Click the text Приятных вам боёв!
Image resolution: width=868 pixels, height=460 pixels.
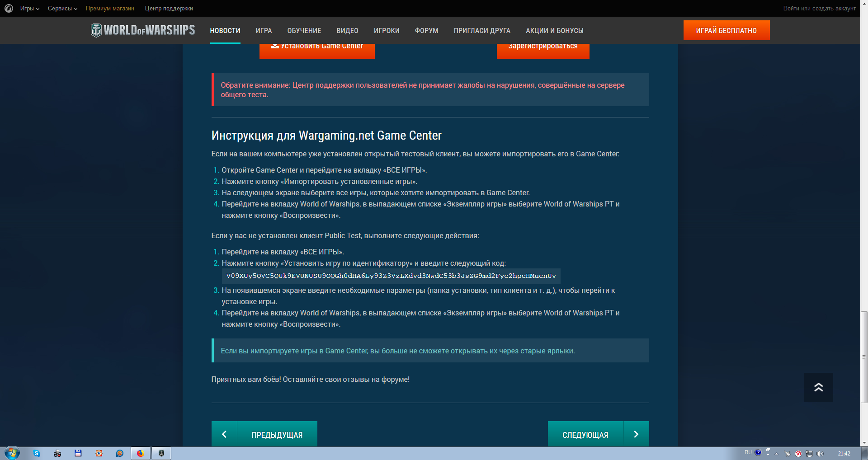[246, 379]
